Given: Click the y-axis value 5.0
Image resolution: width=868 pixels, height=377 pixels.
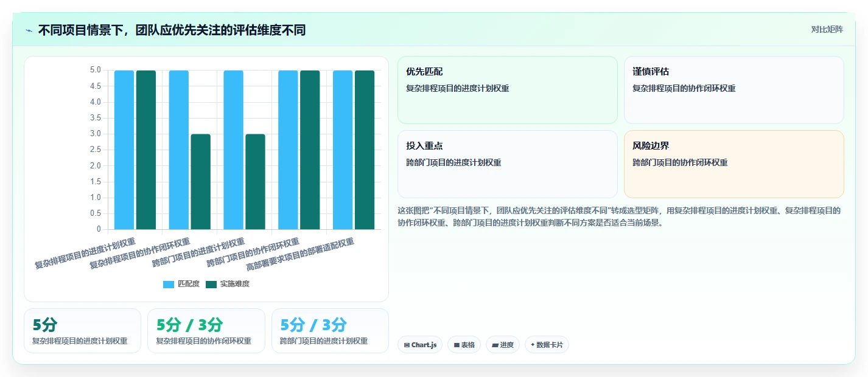Looking at the screenshot, I should 95,70.
